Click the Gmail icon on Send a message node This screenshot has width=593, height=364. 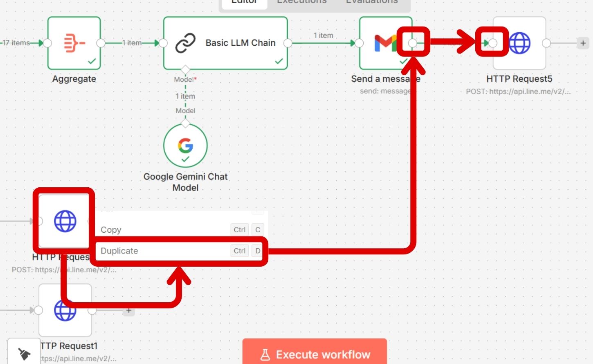pos(385,43)
